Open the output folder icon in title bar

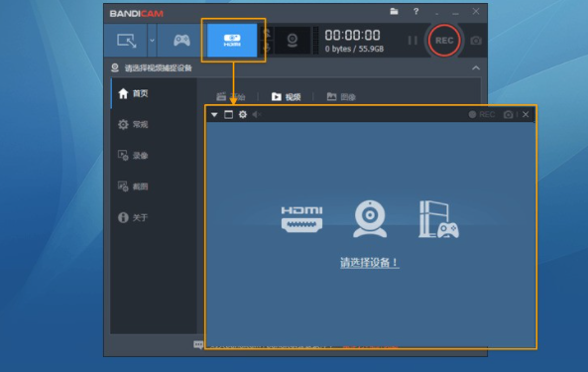[x=394, y=11]
